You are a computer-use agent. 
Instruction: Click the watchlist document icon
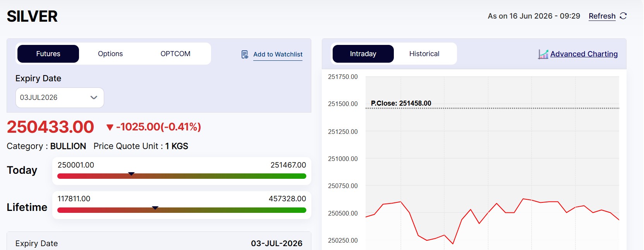[245, 55]
